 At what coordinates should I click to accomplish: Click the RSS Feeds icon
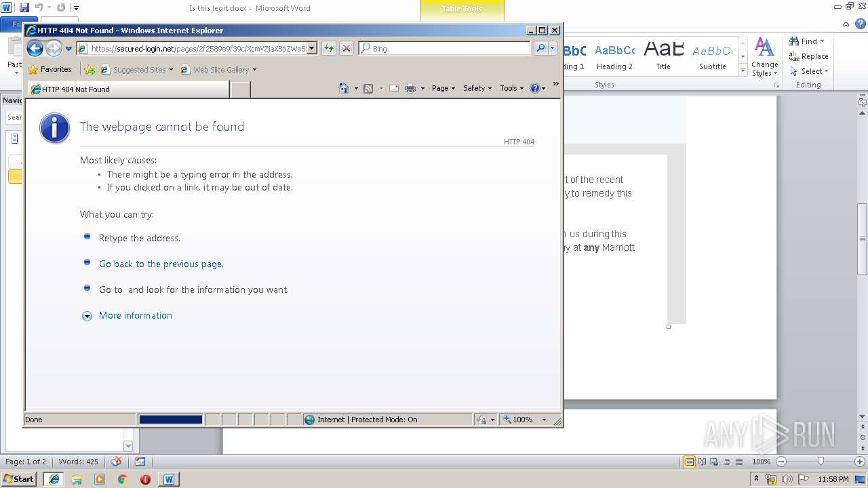[x=368, y=88]
